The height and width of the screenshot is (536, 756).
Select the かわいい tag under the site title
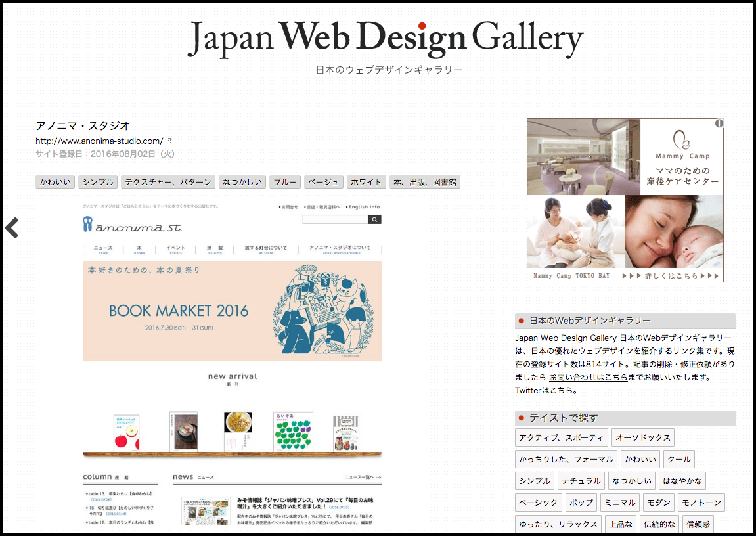click(x=55, y=182)
